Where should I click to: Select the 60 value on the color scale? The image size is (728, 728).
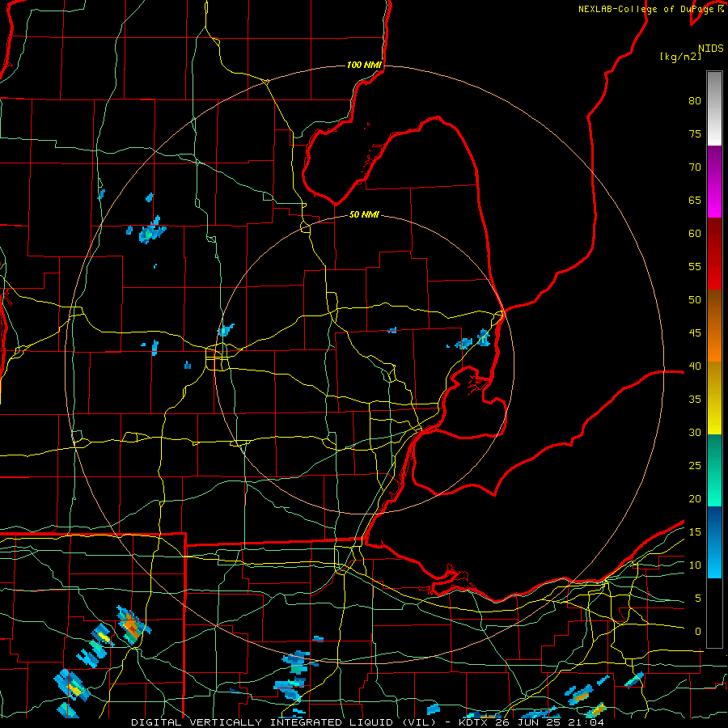click(x=695, y=234)
